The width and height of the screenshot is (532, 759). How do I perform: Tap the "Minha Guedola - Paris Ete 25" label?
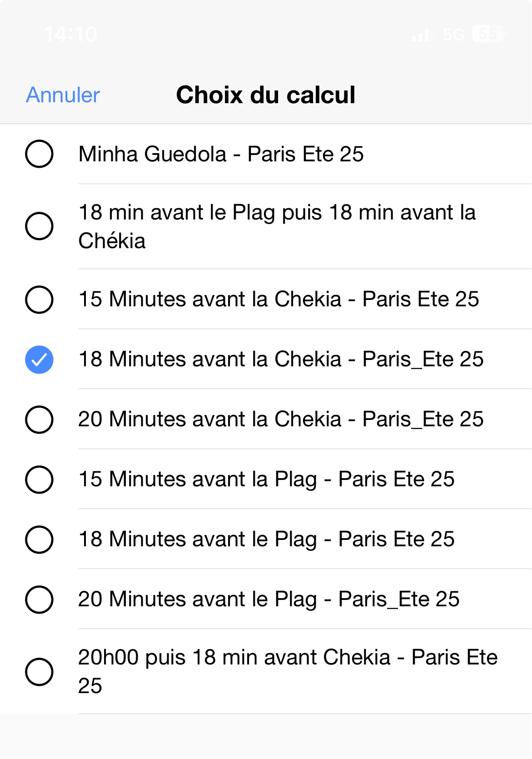point(221,154)
